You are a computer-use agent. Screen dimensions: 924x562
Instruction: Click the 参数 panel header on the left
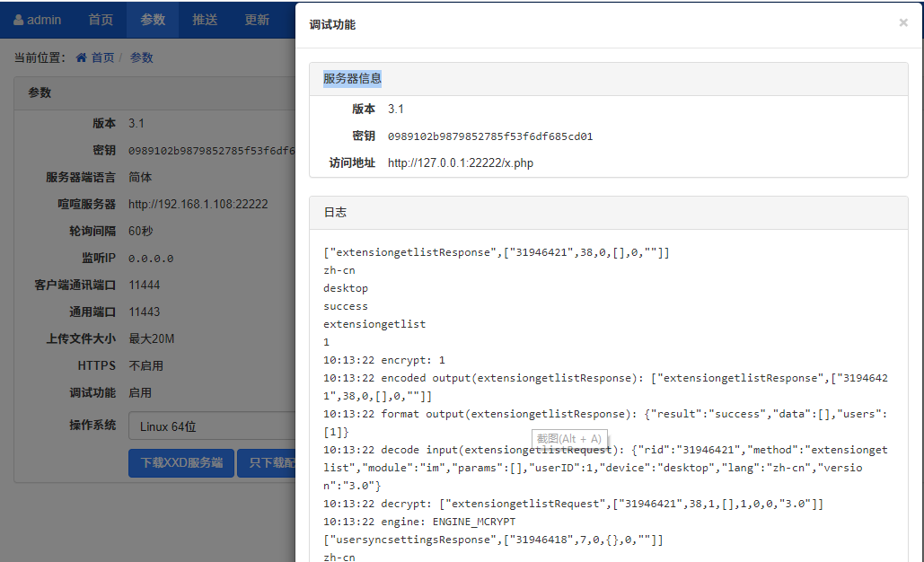tap(40, 92)
